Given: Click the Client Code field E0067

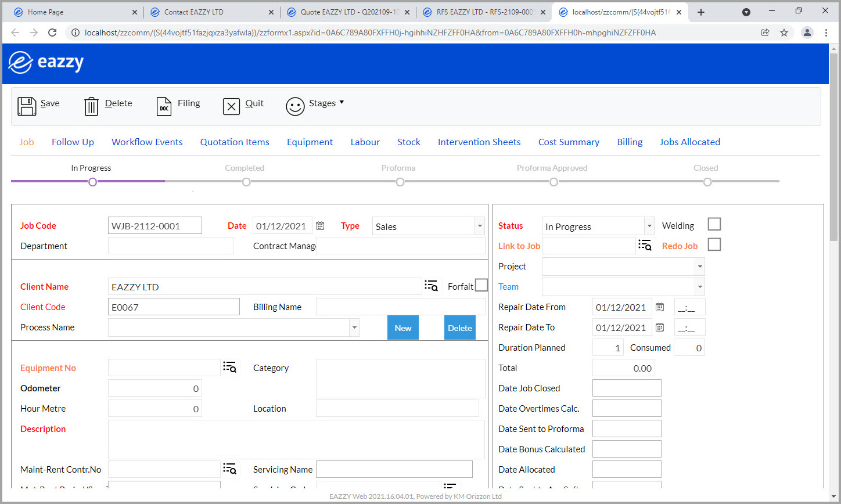Looking at the screenshot, I should coord(174,307).
